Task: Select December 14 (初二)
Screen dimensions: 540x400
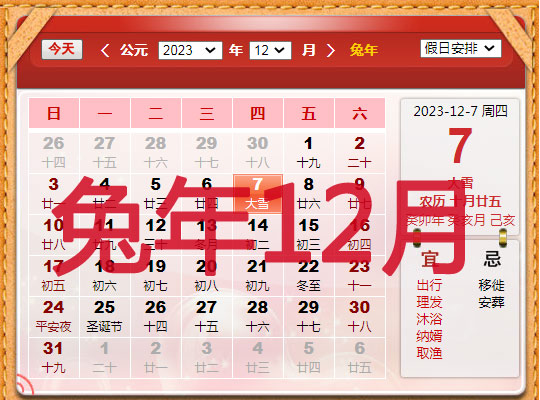Action: [x=258, y=235]
